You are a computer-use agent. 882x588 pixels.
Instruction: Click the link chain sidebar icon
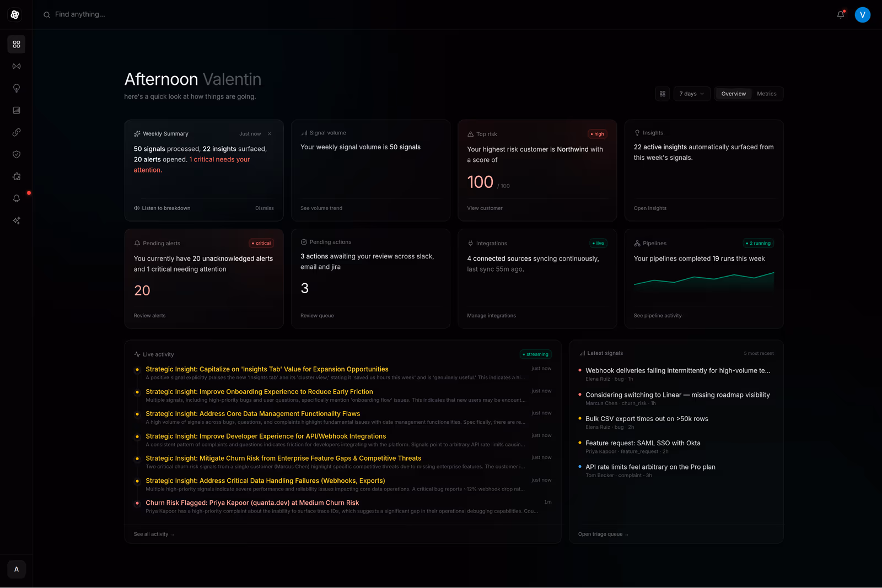(17, 132)
